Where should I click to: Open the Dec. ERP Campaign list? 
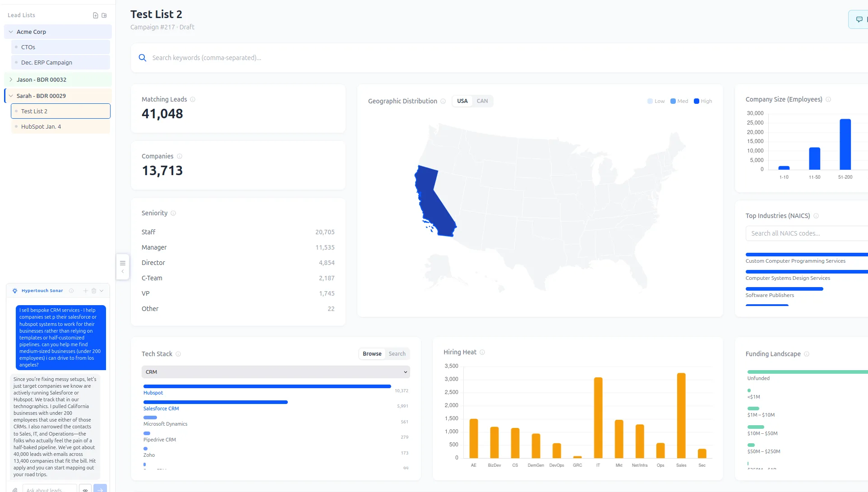tap(60, 62)
